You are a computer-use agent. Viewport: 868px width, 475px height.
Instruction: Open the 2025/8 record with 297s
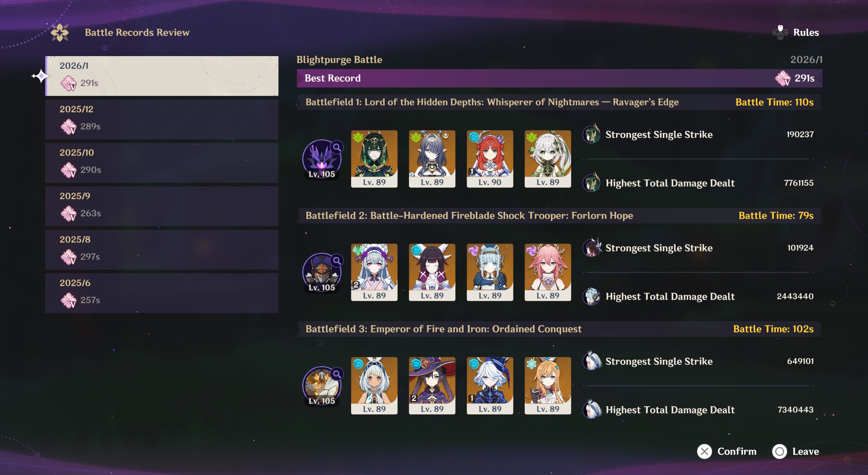162,250
